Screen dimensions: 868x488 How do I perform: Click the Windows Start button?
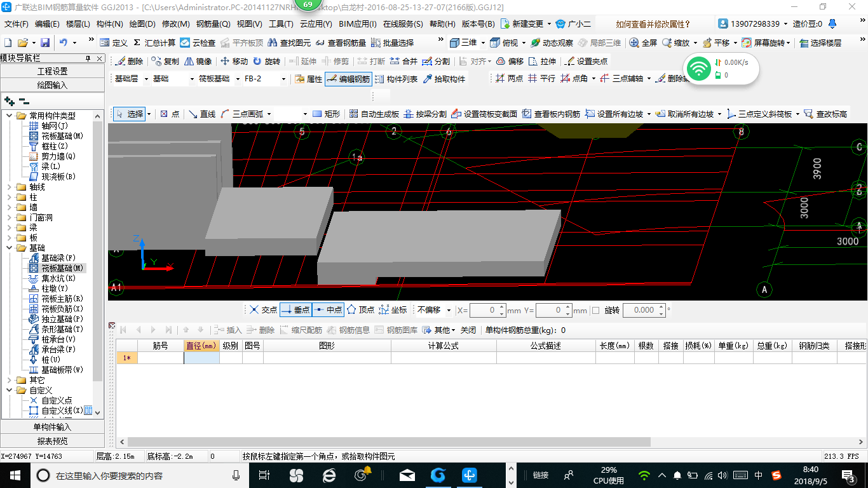click(14, 475)
